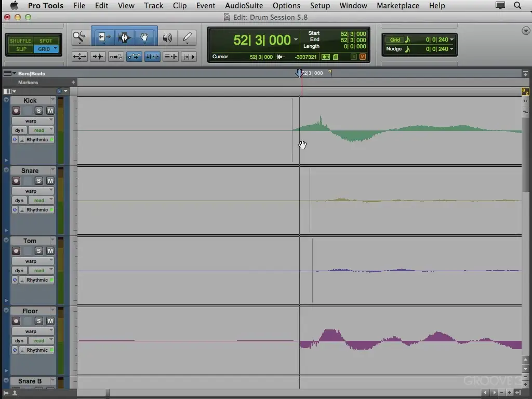Screen dimensions: 532x399
Task: Click the add marker plus icon
Action: 73,82
